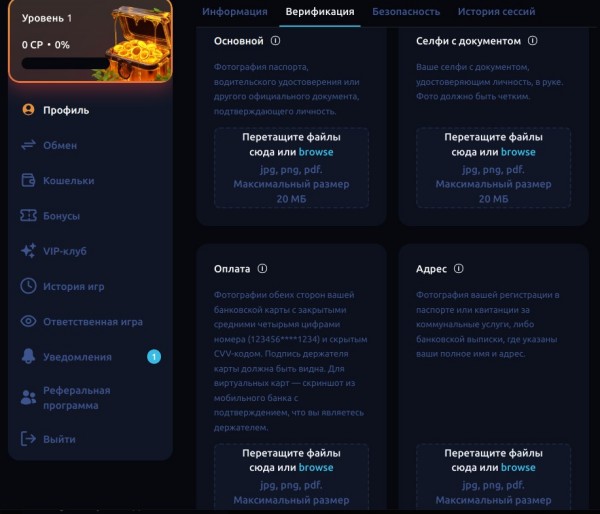Click the Основной card heading

click(x=239, y=41)
